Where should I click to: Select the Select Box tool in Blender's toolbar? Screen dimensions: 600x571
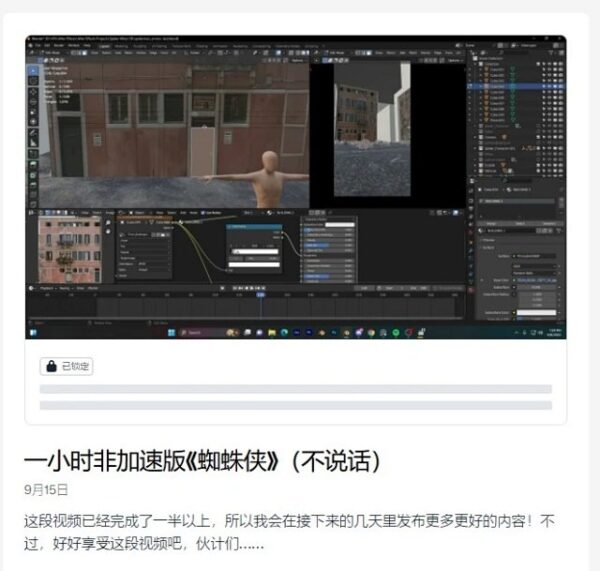pyautogui.click(x=33, y=70)
